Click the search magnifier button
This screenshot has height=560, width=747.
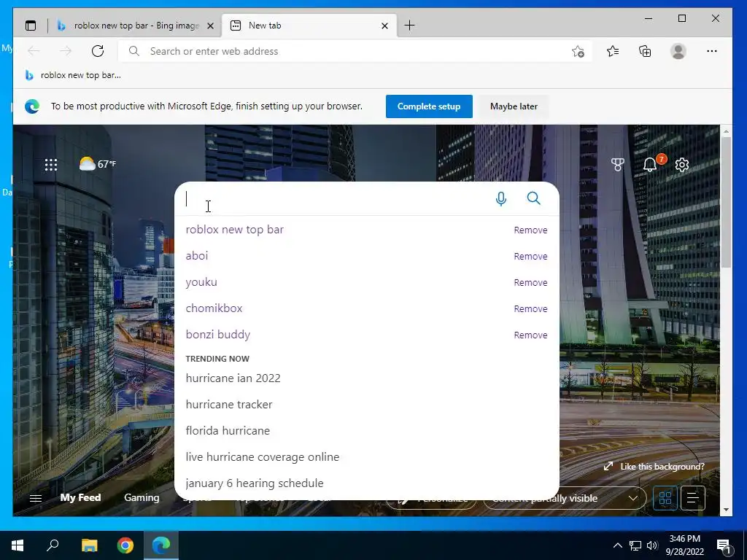[533, 198]
